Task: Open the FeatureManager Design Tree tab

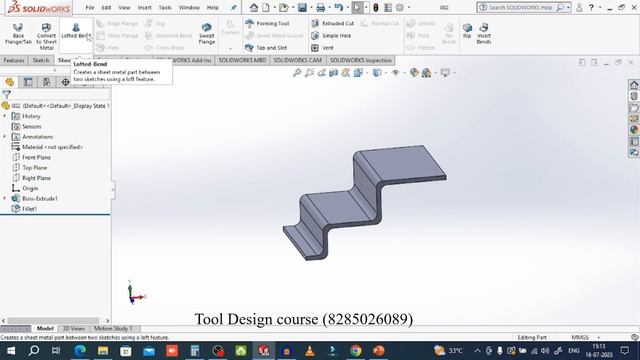Action: coord(9,82)
